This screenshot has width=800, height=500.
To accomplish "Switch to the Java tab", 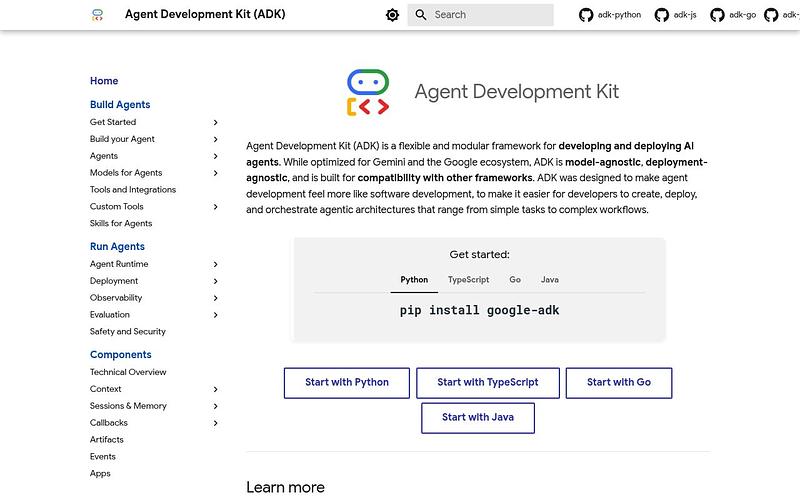I will [x=549, y=280].
